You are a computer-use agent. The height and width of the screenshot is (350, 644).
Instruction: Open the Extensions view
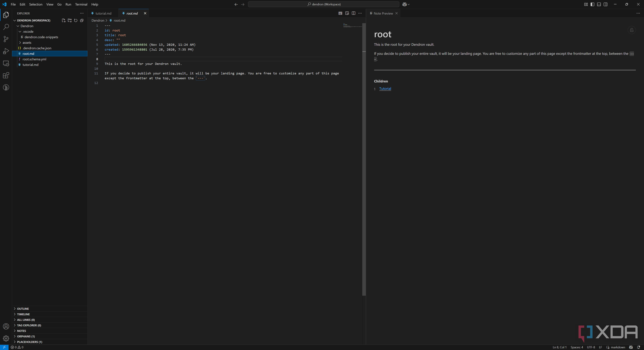coord(6,75)
